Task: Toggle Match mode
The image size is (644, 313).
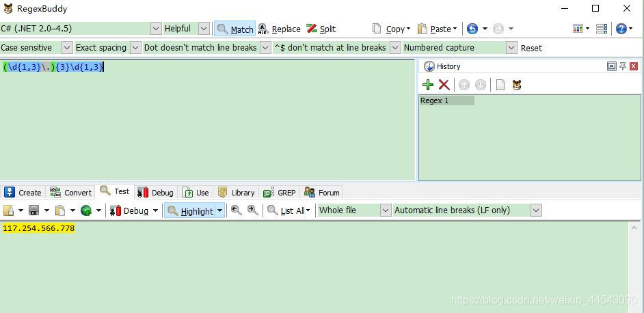Action: [x=235, y=29]
